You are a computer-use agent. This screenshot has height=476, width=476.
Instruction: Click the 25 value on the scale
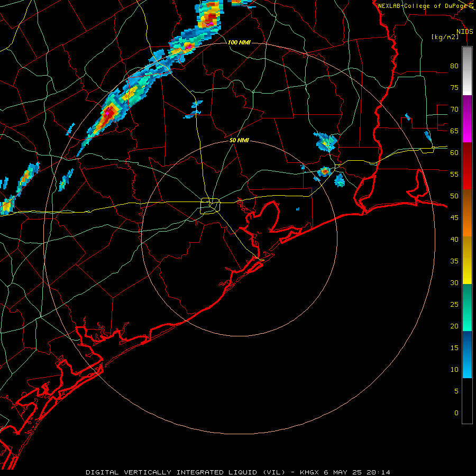point(454,305)
